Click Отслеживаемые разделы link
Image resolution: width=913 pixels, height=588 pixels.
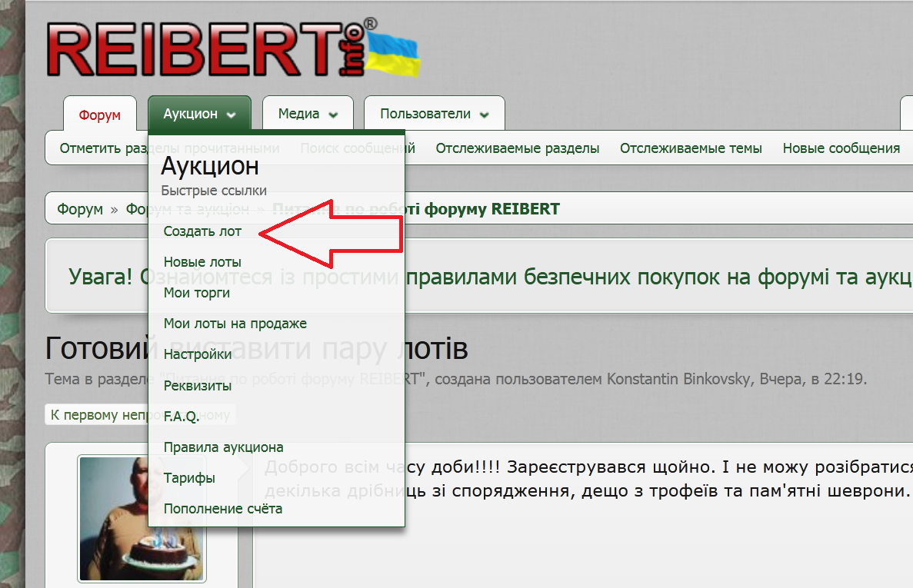click(517, 148)
